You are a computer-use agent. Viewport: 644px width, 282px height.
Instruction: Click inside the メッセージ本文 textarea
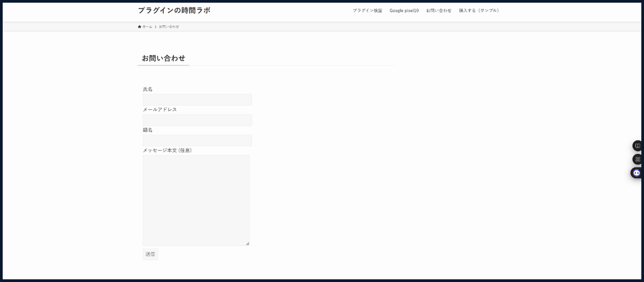(x=196, y=200)
